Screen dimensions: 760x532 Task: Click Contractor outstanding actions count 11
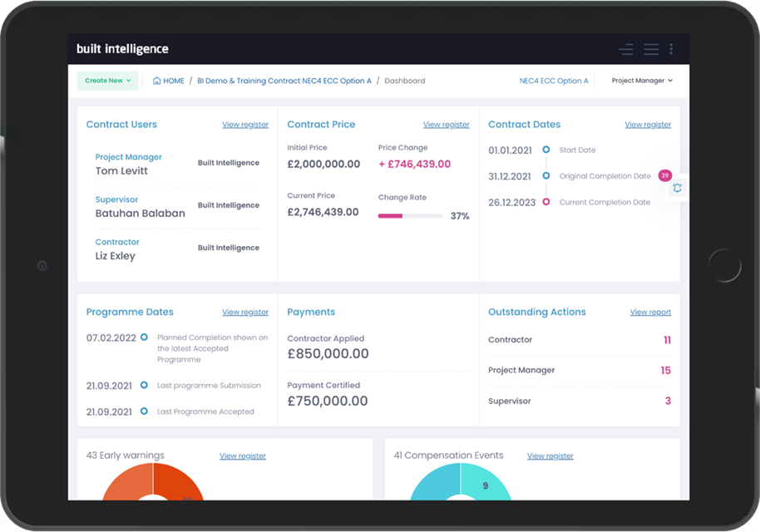[667, 340]
